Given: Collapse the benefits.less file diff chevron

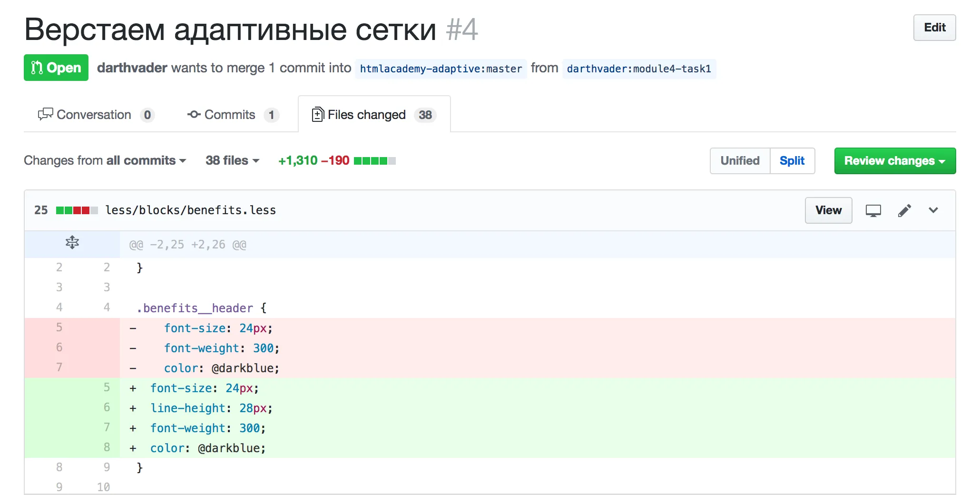Looking at the screenshot, I should coord(933,210).
